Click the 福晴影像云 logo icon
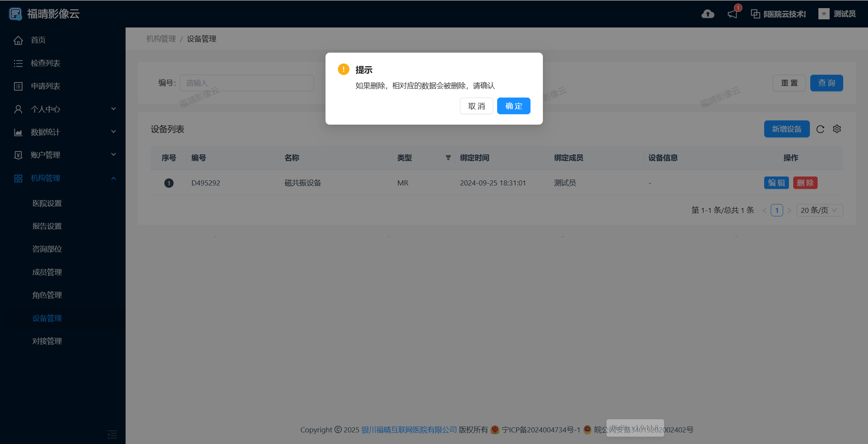The image size is (868, 444). [x=15, y=14]
